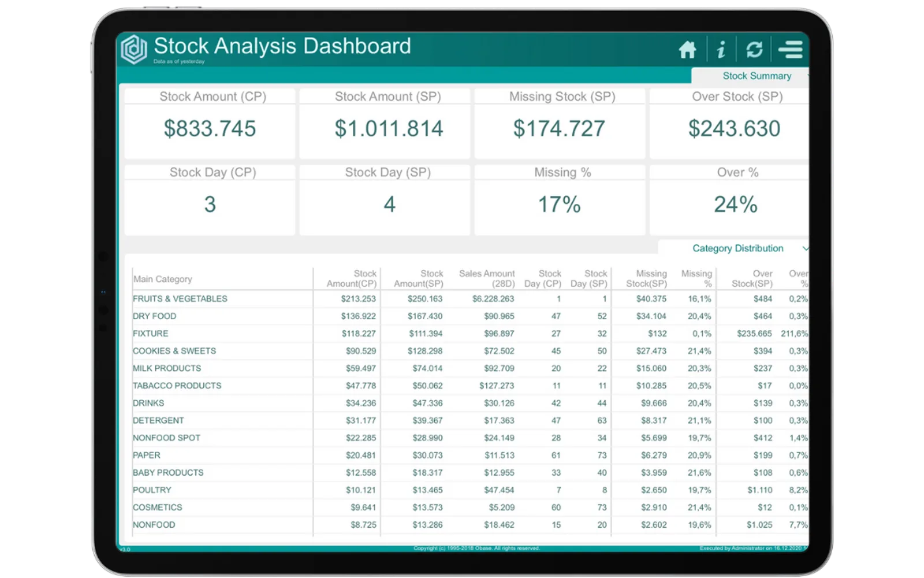Select the MILK PRODUCTS row

click(x=470, y=368)
